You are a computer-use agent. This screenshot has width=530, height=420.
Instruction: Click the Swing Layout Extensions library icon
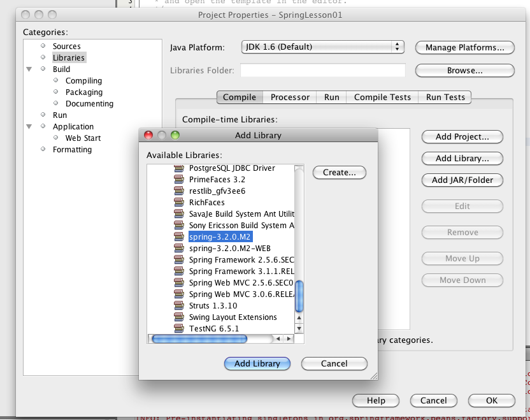point(179,317)
